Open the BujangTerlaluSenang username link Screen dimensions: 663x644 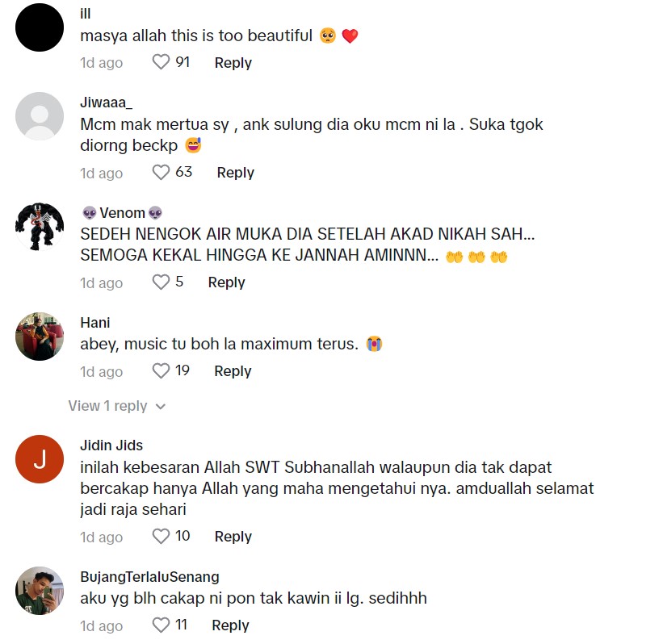(x=149, y=577)
